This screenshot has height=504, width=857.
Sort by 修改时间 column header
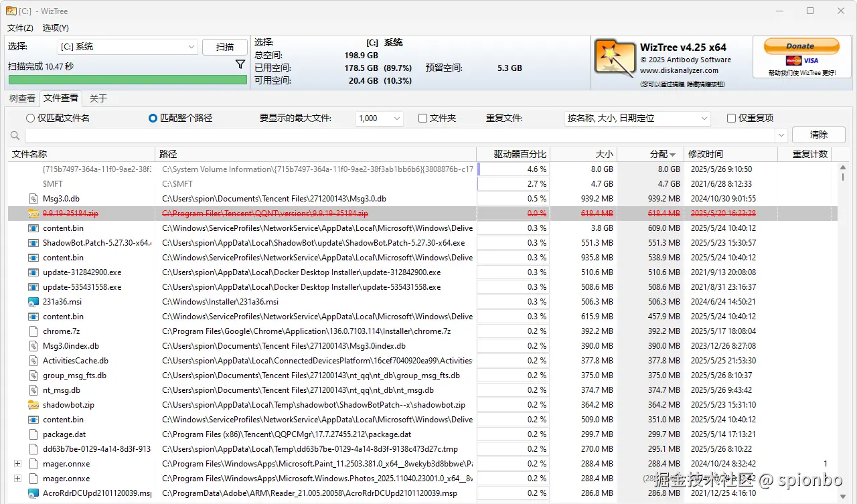pyautogui.click(x=730, y=154)
